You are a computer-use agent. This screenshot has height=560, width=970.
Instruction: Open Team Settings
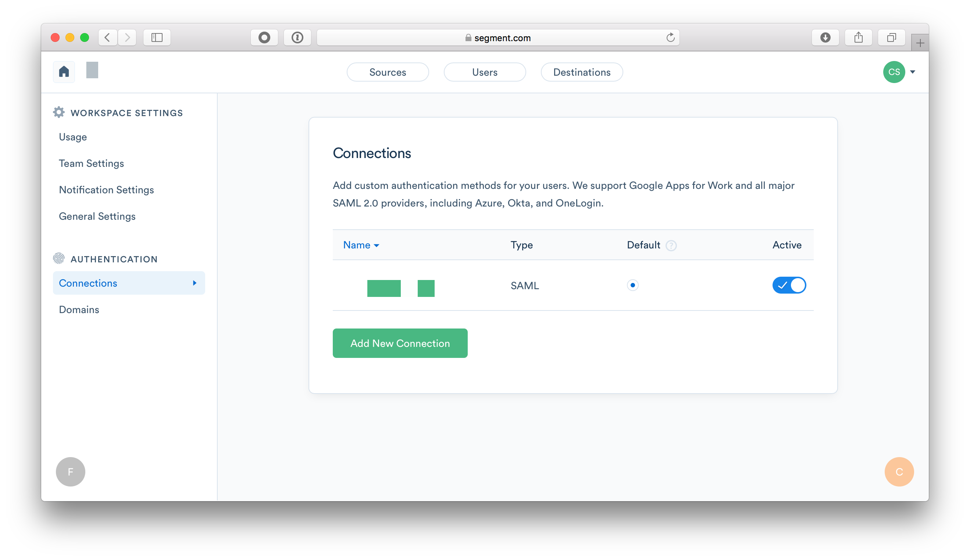(x=91, y=164)
